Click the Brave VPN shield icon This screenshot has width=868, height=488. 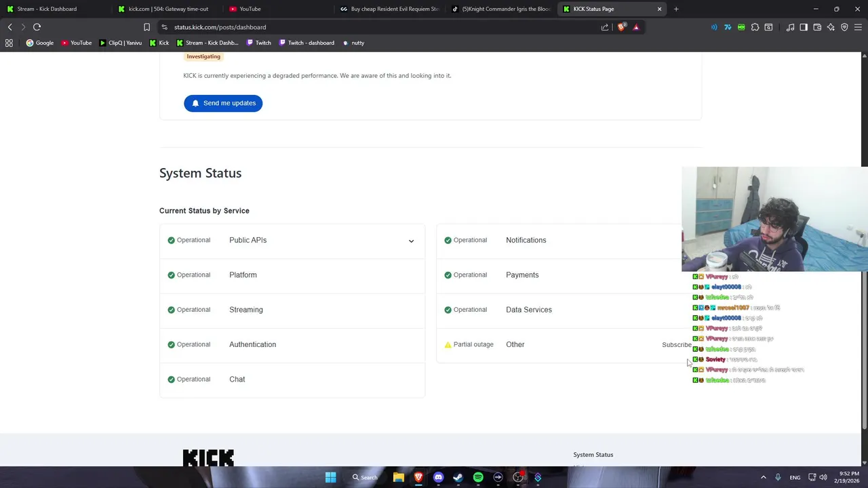(x=844, y=27)
